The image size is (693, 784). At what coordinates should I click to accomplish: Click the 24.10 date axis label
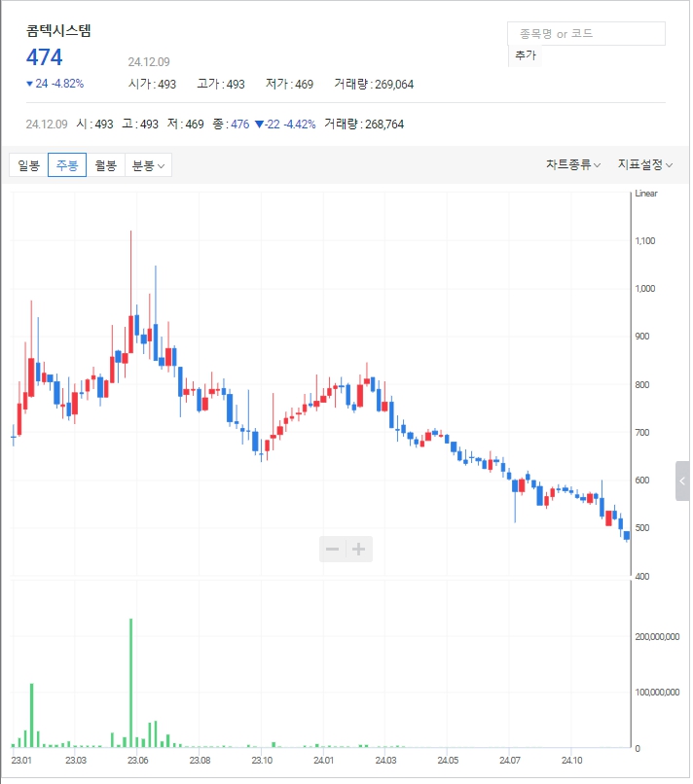[571, 761]
